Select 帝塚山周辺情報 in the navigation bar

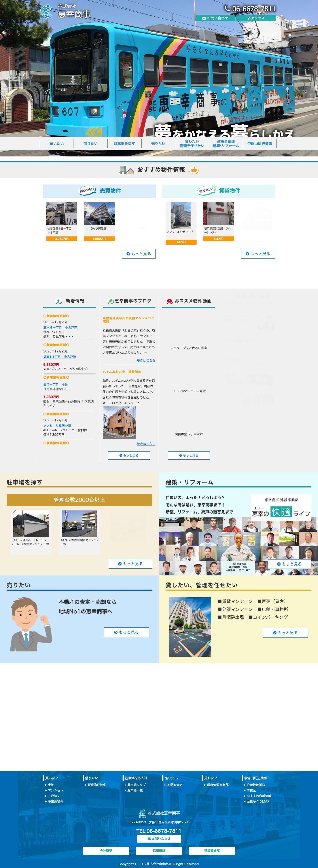click(260, 144)
